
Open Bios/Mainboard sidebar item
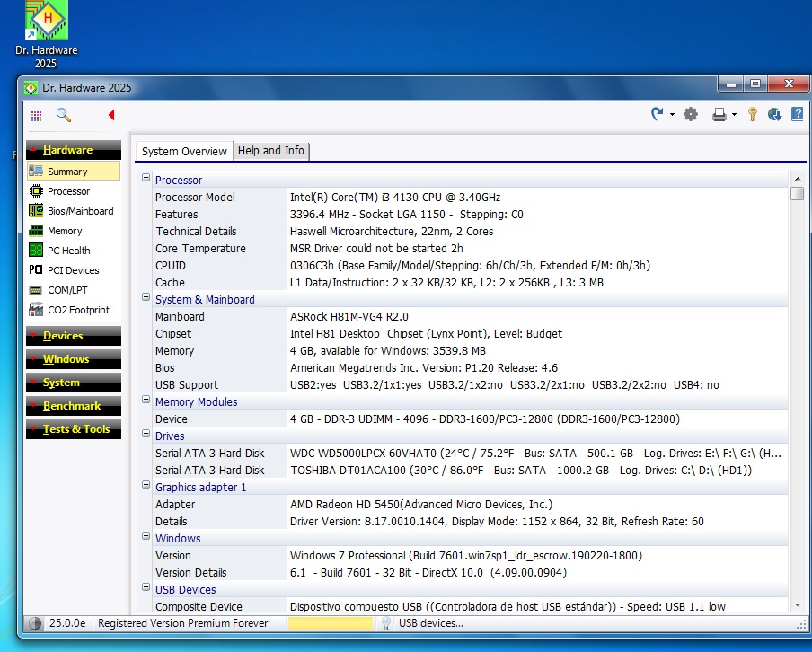coord(71,211)
